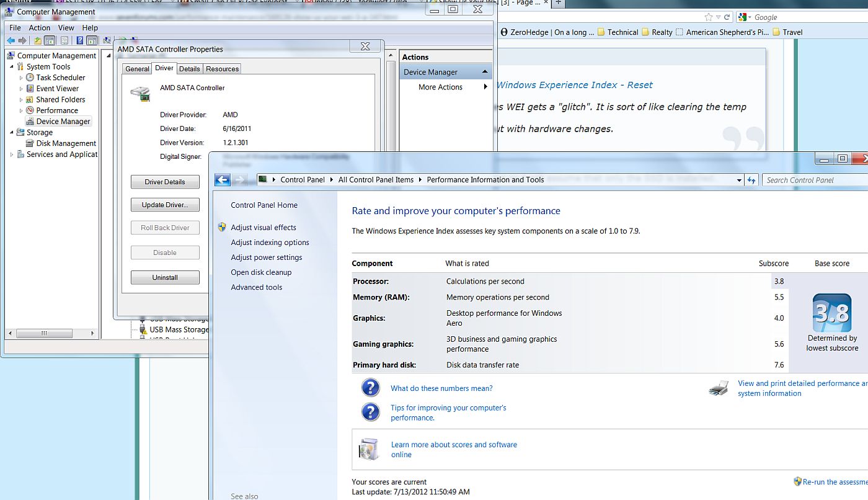868x500 pixels.
Task: Click Services and Applications tree icon
Action: point(20,154)
